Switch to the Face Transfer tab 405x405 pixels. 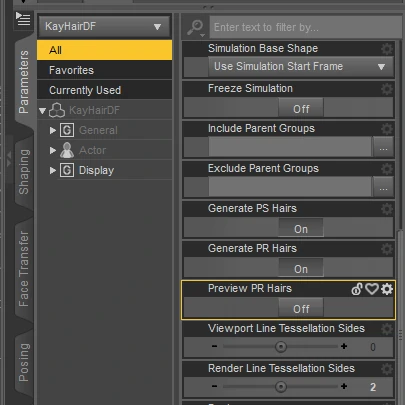[24, 269]
